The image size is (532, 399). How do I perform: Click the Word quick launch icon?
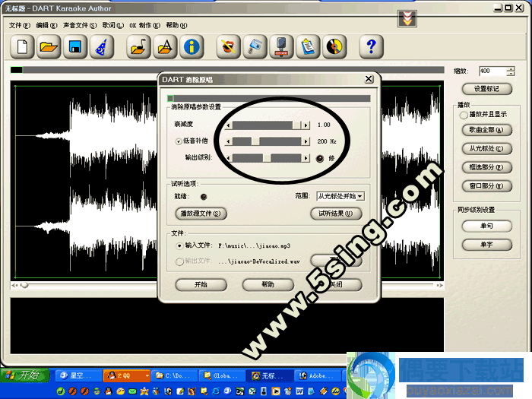tap(299, 391)
